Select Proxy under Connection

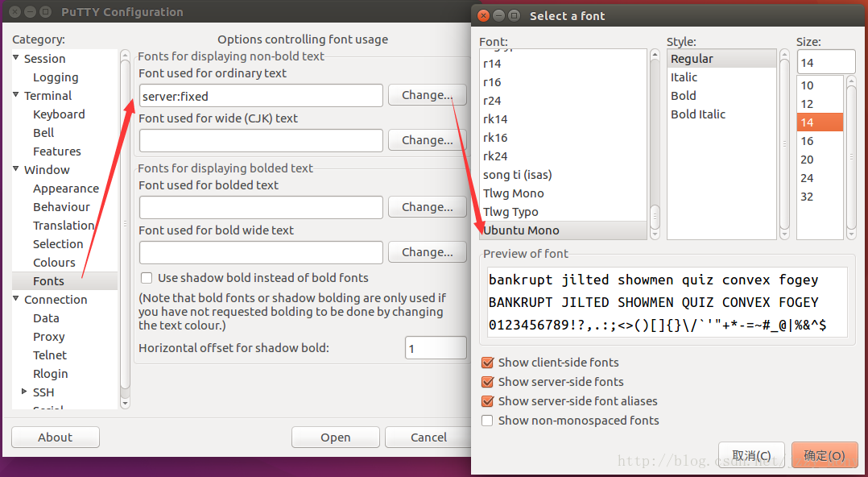[x=48, y=337]
